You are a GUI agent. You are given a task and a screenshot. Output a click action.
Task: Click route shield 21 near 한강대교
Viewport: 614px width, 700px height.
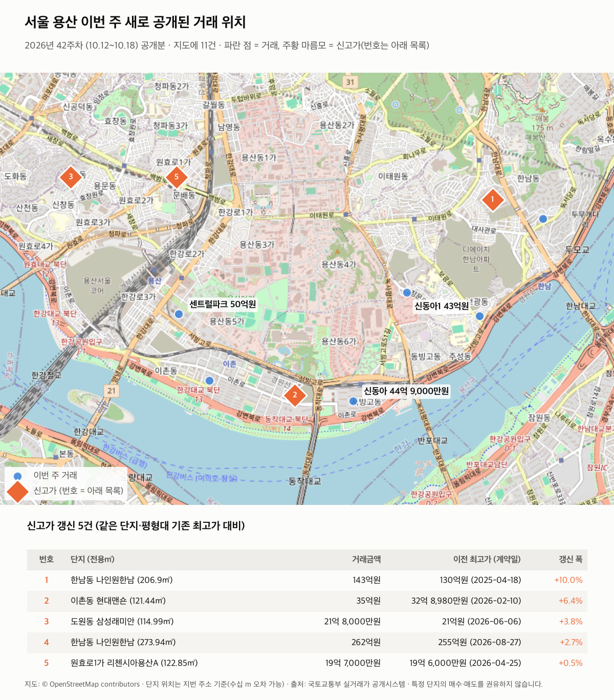112,391
